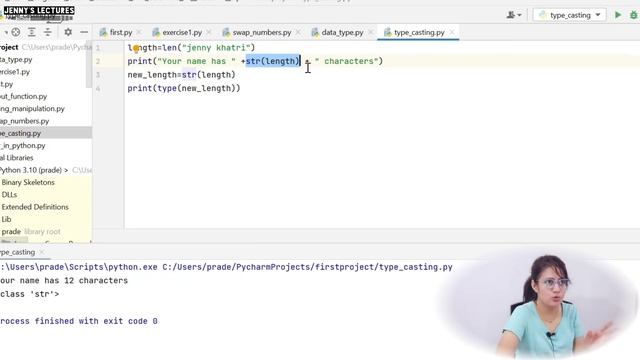The image size is (640, 360).
Task: Open data_type.py in project tree
Action: click(16, 60)
